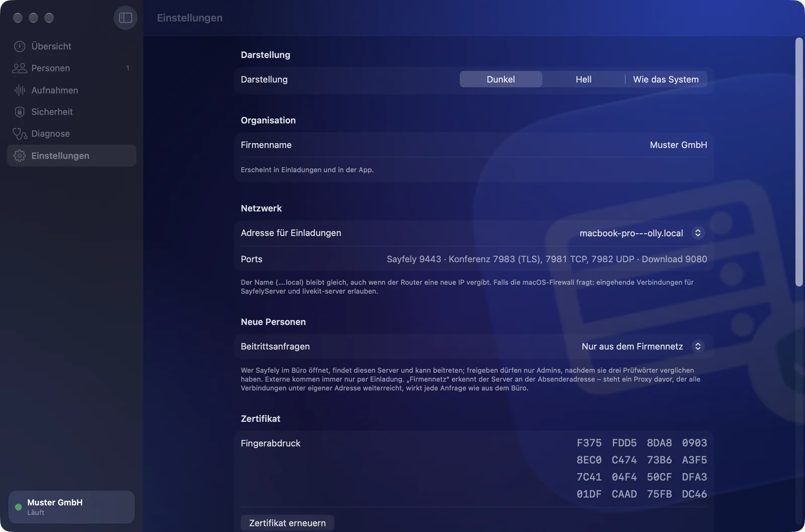Choose Wie das System appearance
This screenshot has height=532, width=805.
tap(666, 79)
